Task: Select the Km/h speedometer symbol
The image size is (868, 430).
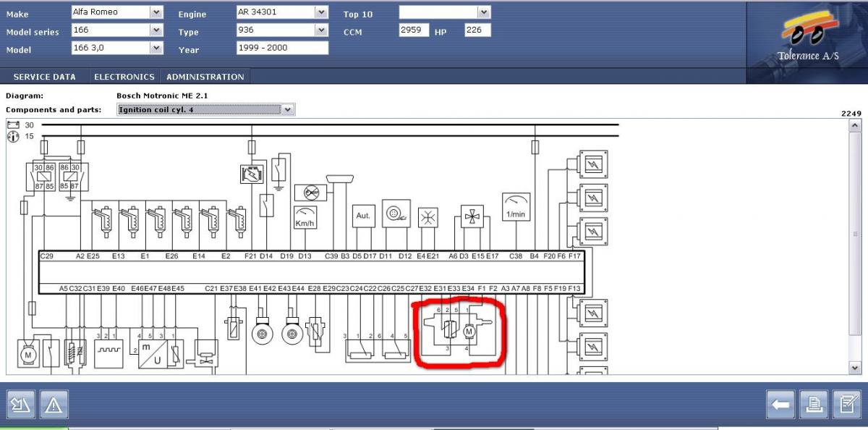Action: point(305,217)
